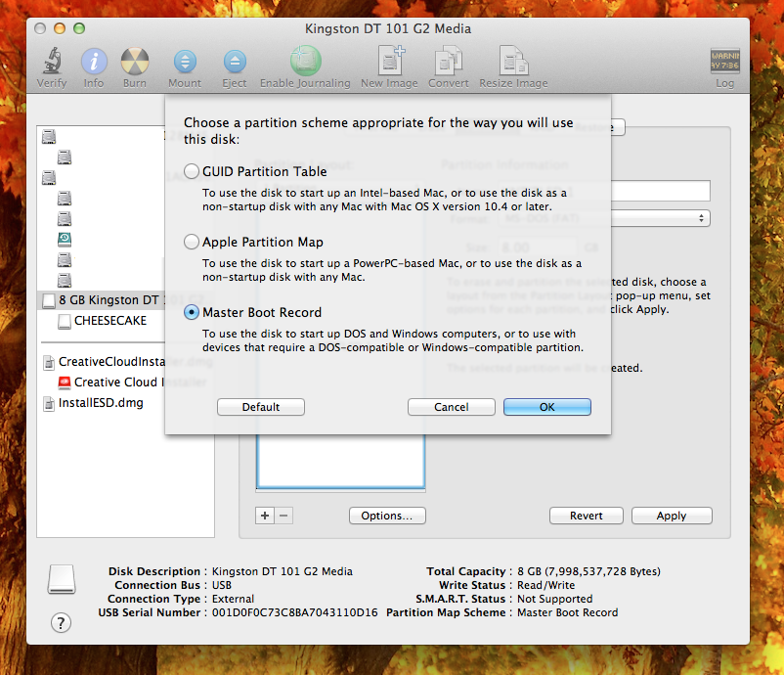Click the Resize Image toolbar icon

click(513, 61)
